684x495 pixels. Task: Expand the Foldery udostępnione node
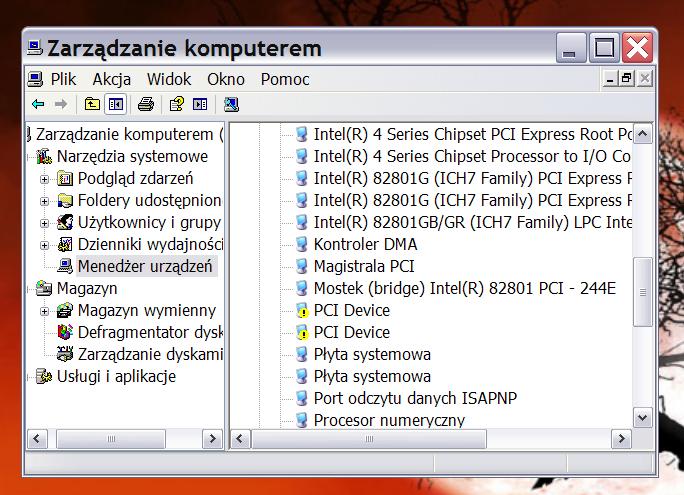pyautogui.click(x=44, y=201)
